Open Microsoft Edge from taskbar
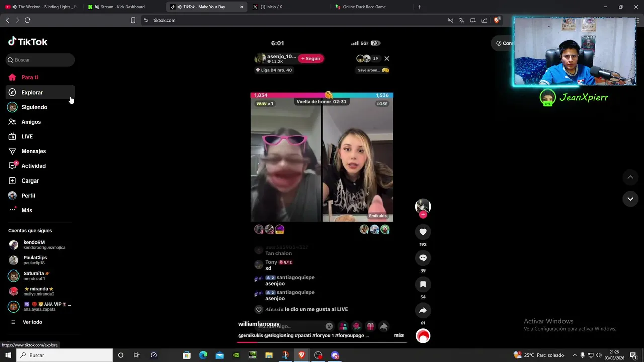 click(x=203, y=355)
